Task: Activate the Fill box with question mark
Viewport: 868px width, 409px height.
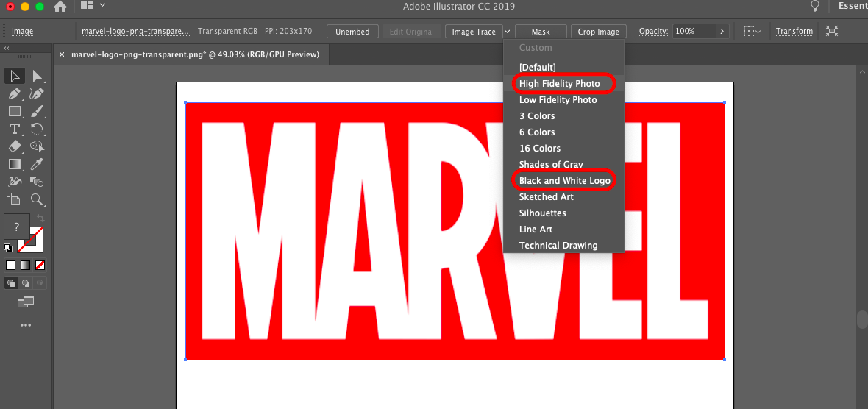Action: coord(17,227)
